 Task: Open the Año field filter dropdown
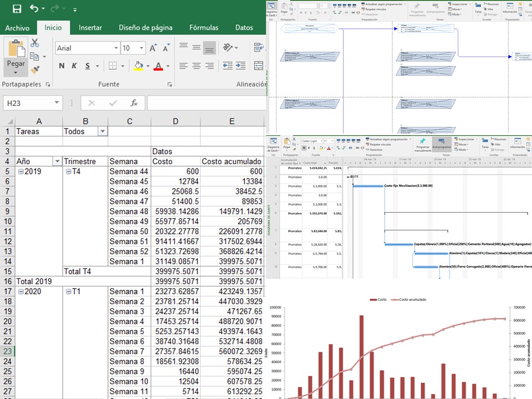coord(56,161)
